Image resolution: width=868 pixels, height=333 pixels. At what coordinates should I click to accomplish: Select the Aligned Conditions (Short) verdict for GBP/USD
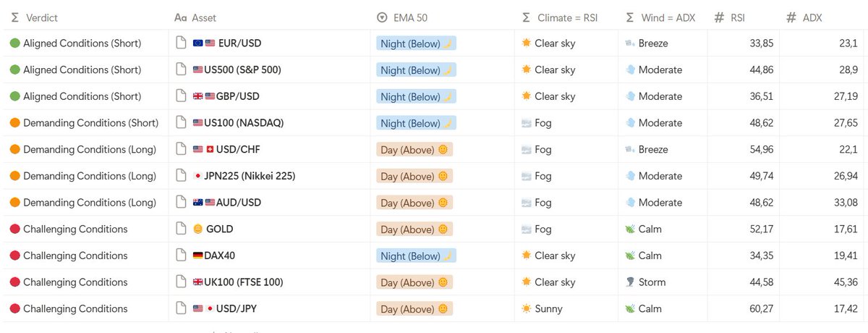(82, 96)
